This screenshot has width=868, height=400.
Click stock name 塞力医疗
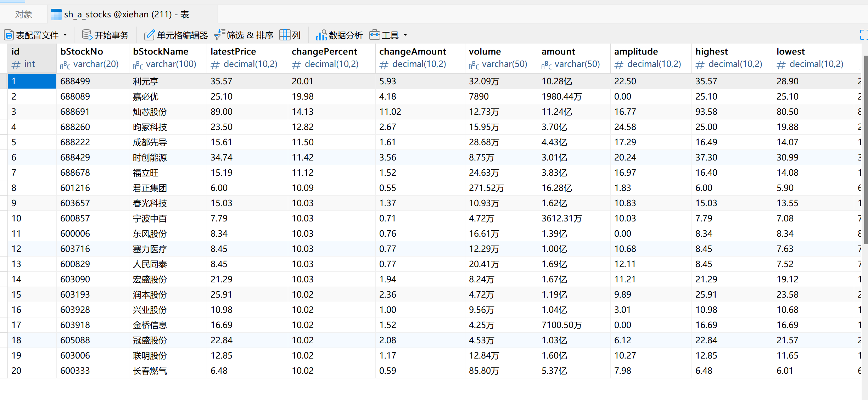[150, 249]
